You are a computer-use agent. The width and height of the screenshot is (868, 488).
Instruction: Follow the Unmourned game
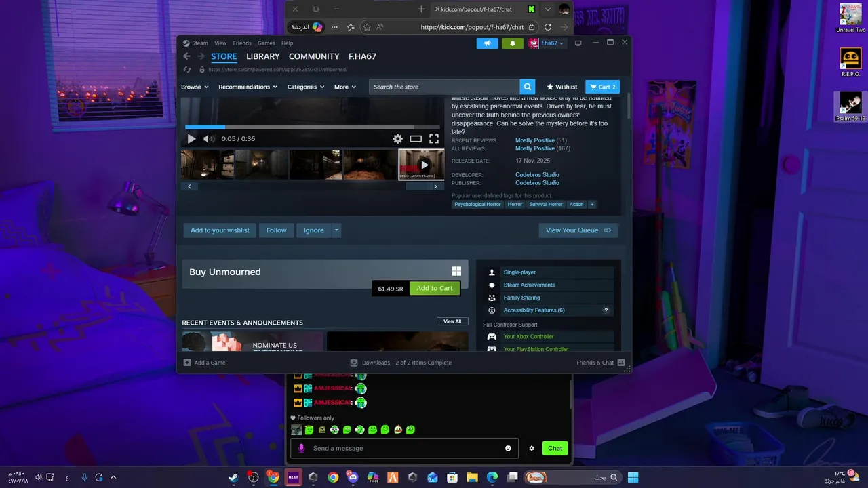pyautogui.click(x=276, y=230)
